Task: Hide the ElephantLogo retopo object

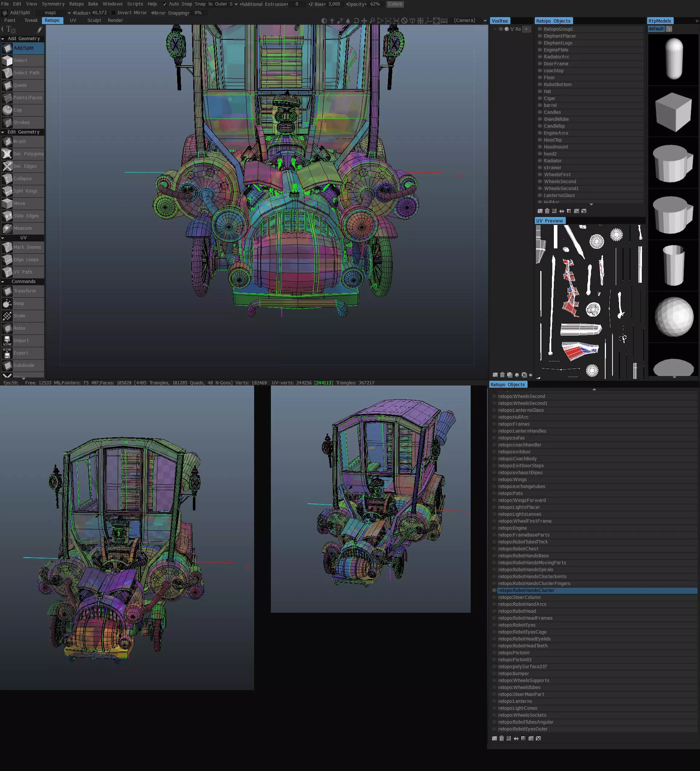Action: point(540,43)
